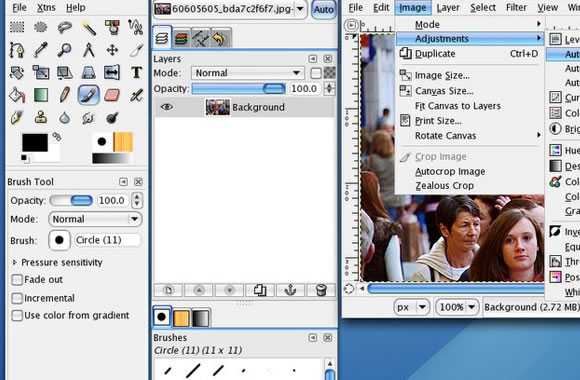Select the Eraser tool

112,95
